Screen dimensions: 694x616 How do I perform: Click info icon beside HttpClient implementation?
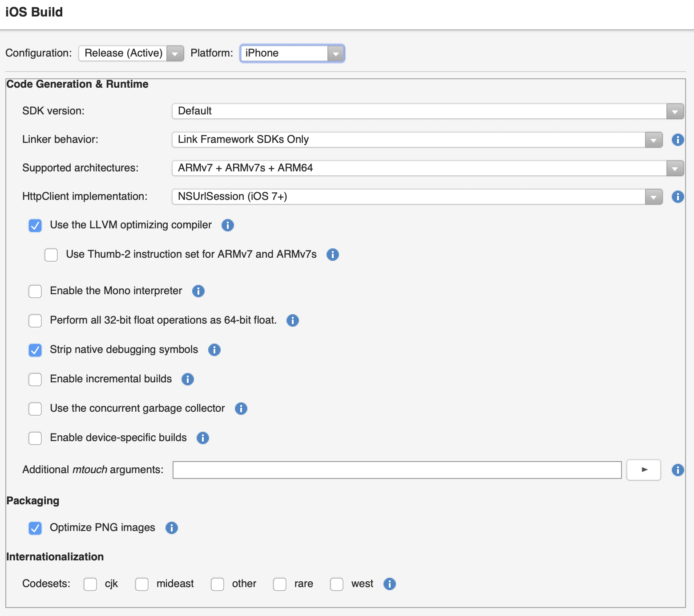coord(678,197)
